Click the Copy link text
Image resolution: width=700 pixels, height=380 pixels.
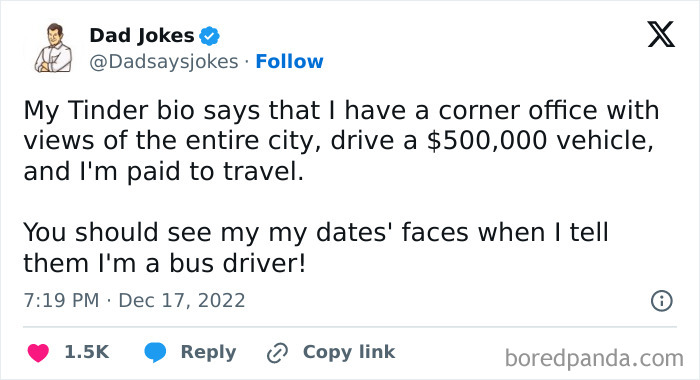point(349,352)
